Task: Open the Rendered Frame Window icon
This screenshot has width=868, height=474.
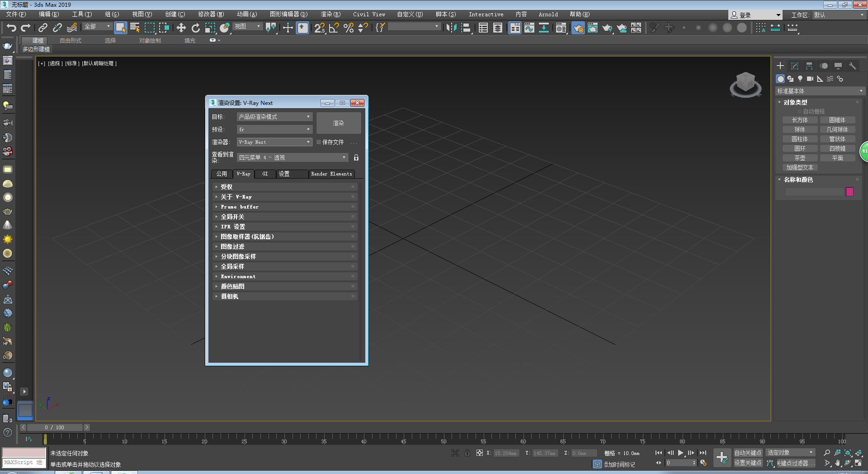Action: [x=593, y=28]
